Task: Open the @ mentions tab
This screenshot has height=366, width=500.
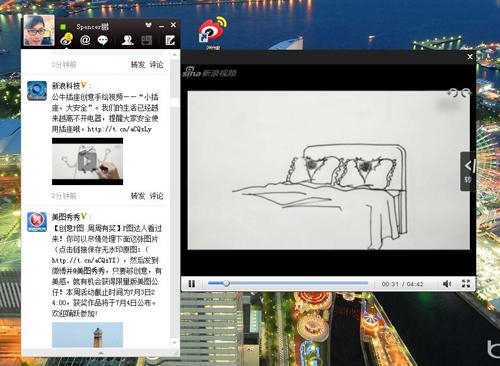Action: 85,40
